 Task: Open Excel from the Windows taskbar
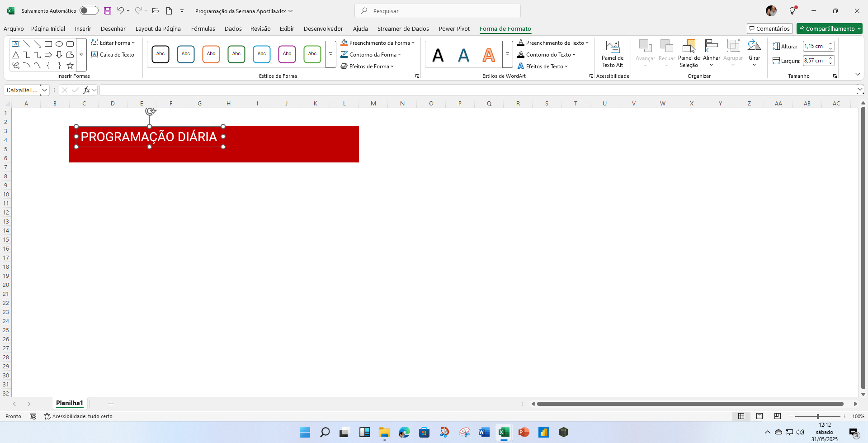coord(504,432)
